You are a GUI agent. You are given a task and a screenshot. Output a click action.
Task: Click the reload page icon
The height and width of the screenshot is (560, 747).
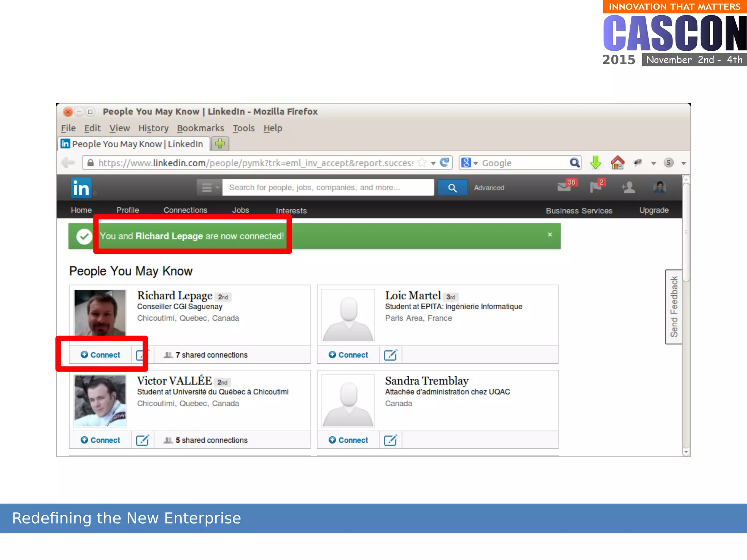(x=444, y=163)
